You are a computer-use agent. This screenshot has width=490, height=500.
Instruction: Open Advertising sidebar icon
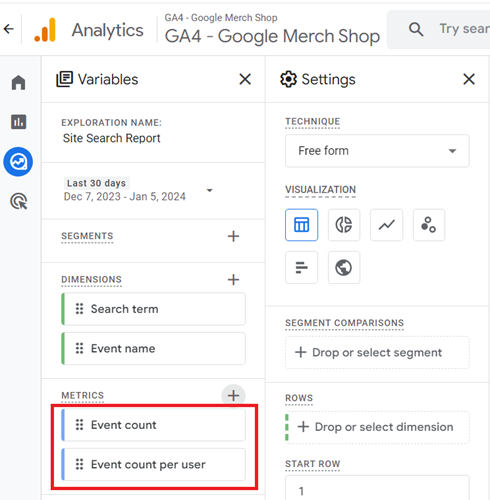[x=19, y=201]
